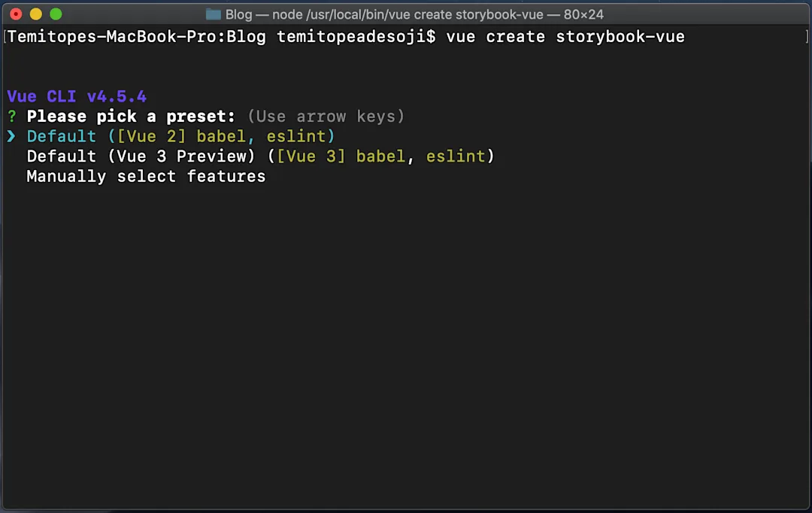Click the yellow minimize window button
The image size is (812, 513).
36,14
